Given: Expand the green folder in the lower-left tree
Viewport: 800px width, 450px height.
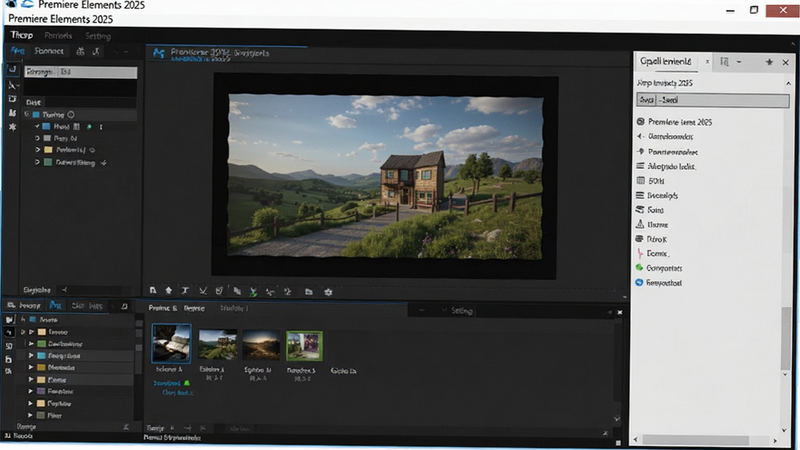Looking at the screenshot, I should 31,344.
